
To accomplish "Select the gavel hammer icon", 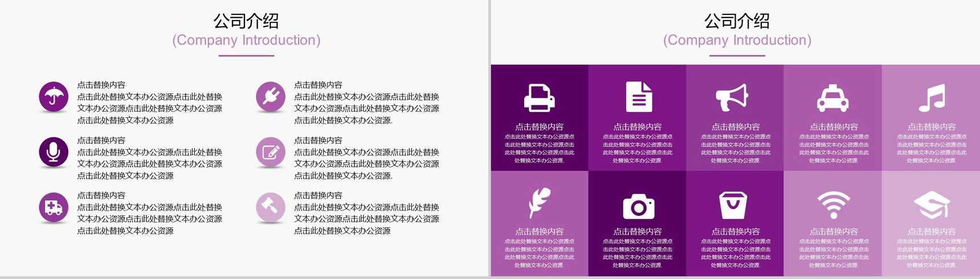I will coord(271,207).
